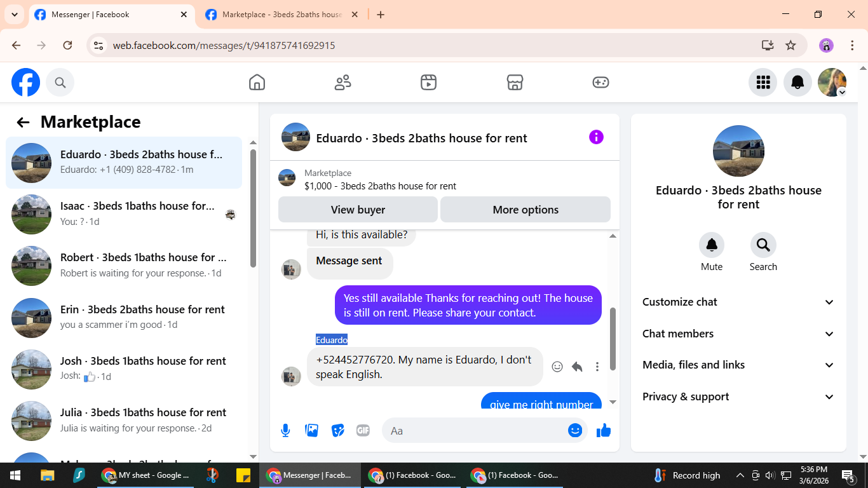The image size is (868, 488).
Task: Open Chrome three-dot menu
Action: (853, 45)
